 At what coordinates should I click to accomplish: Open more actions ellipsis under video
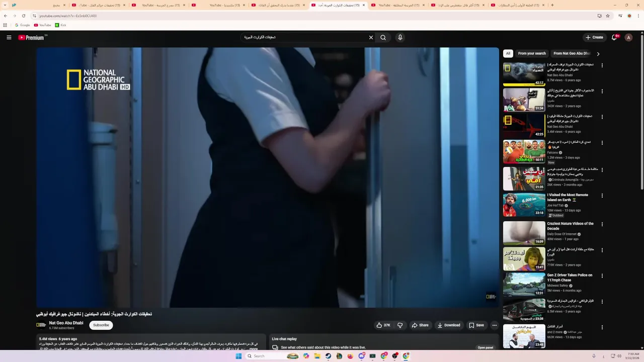(494, 325)
